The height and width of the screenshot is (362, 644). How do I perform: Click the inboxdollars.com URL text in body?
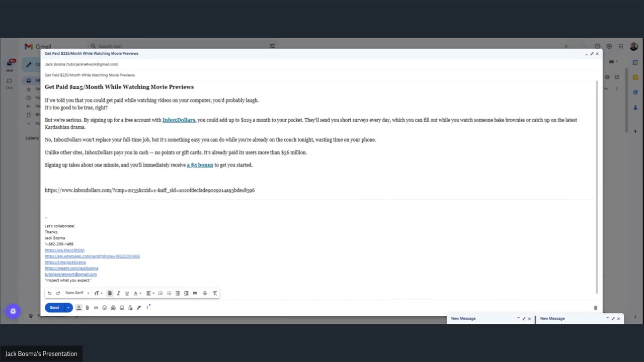(x=149, y=191)
